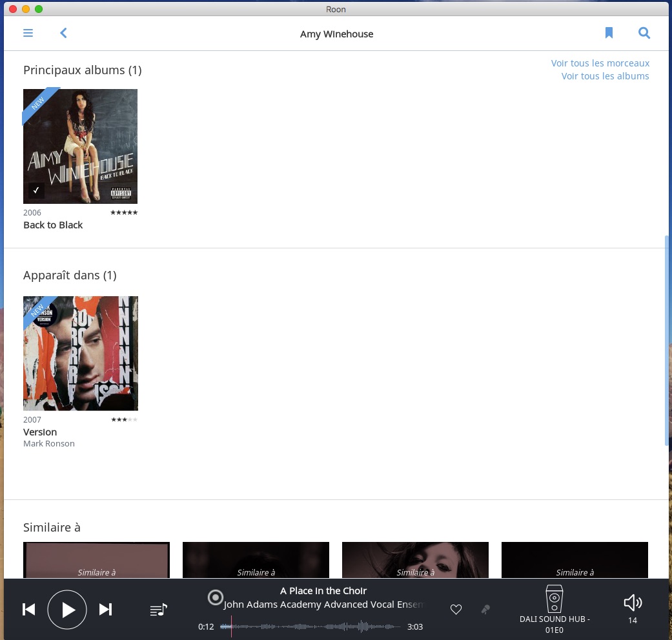Seek within the track waveform bar
This screenshot has height=640, width=672.
coord(311,626)
